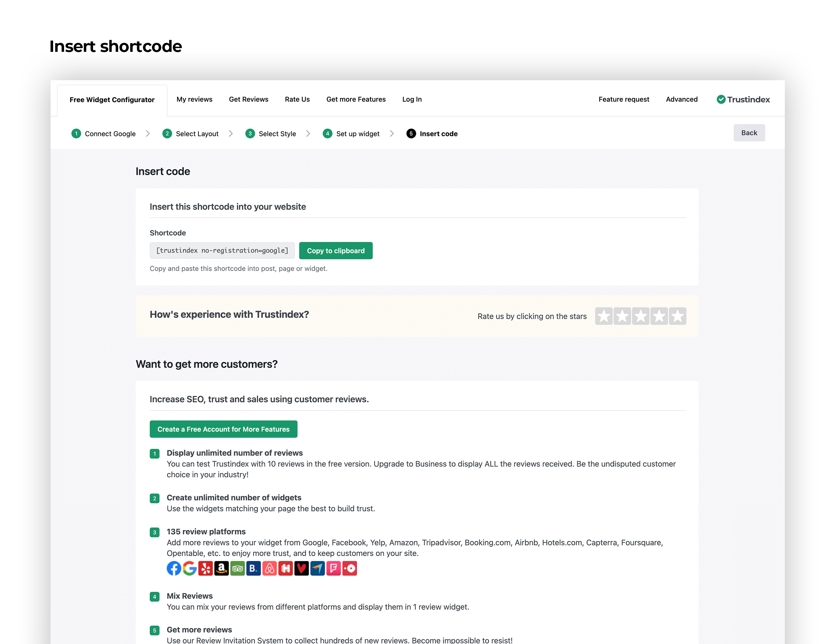Click the shortcode text field
The image size is (837, 644).
coord(222,251)
